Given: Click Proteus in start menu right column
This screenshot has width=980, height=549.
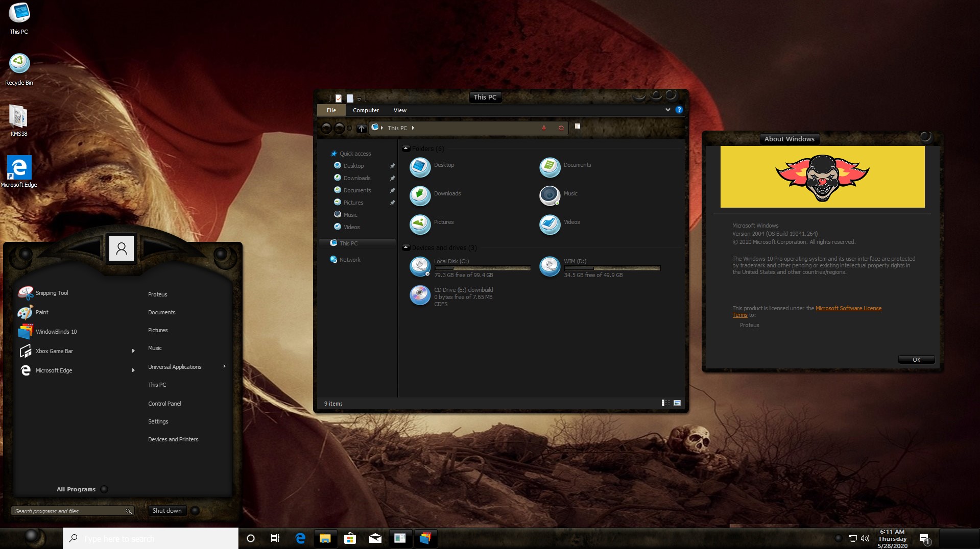Looking at the screenshot, I should coord(158,294).
